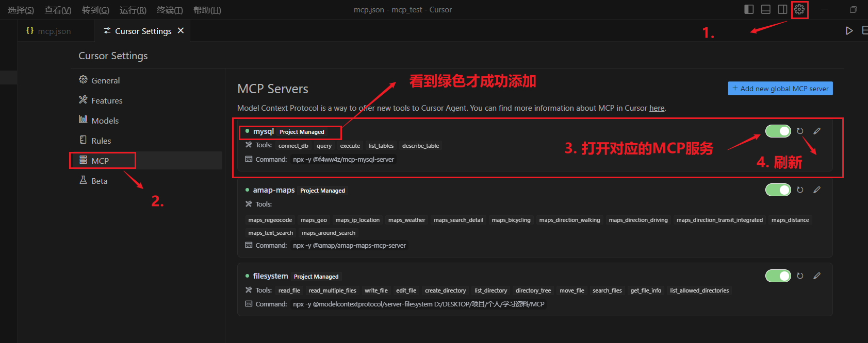Click the maps_weather tool tag
Image resolution: width=868 pixels, height=343 pixels.
(x=407, y=220)
